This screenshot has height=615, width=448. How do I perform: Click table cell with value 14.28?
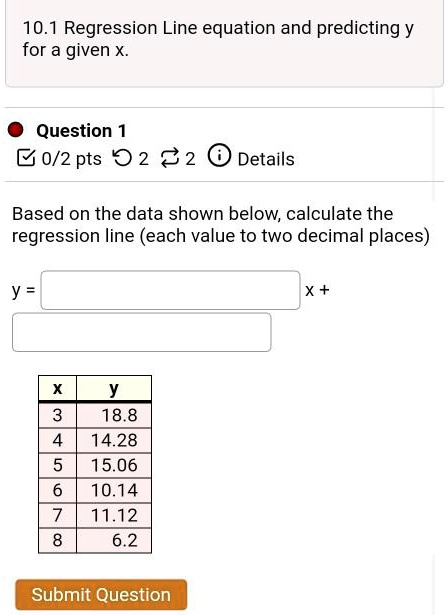(x=114, y=440)
